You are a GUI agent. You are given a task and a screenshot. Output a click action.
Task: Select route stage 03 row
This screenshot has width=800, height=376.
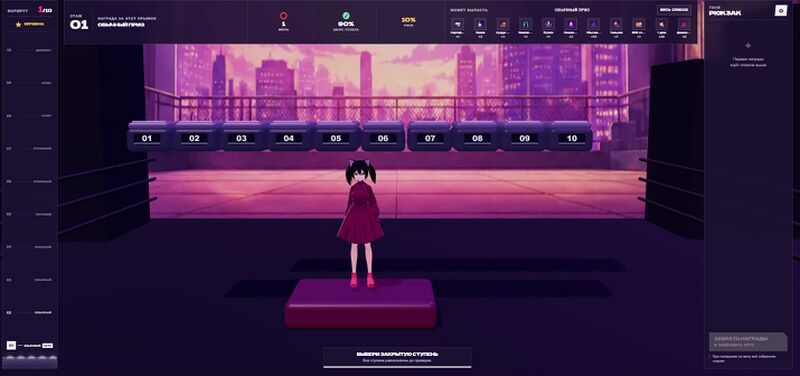coord(29,280)
